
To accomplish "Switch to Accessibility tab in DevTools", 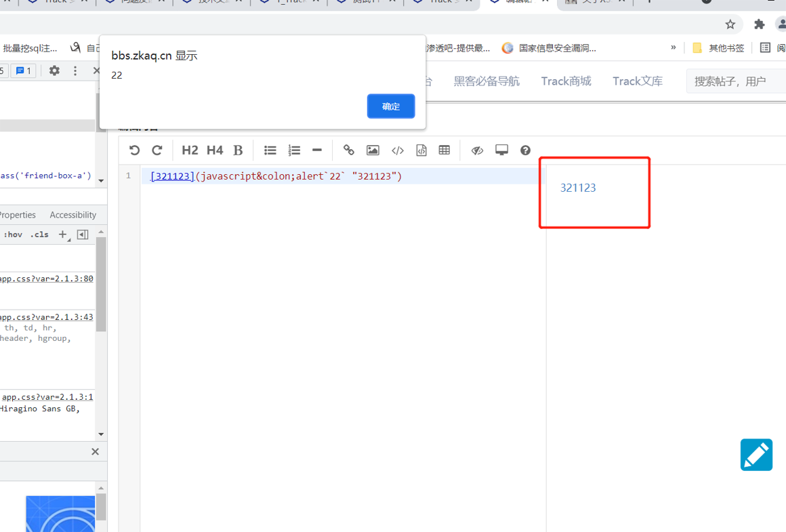I will click(x=73, y=215).
